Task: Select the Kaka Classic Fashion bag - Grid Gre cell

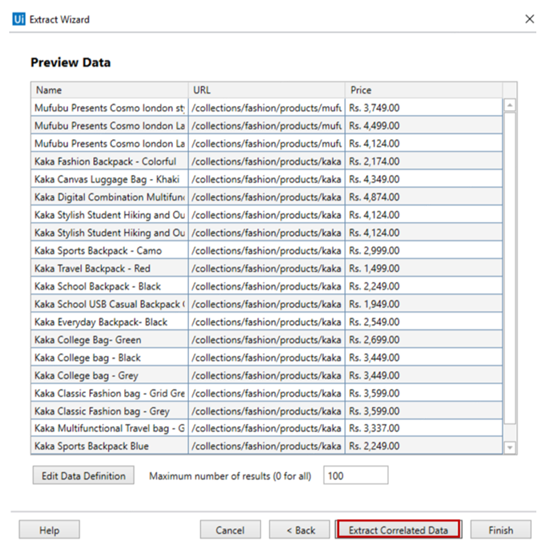Action: click(109, 393)
